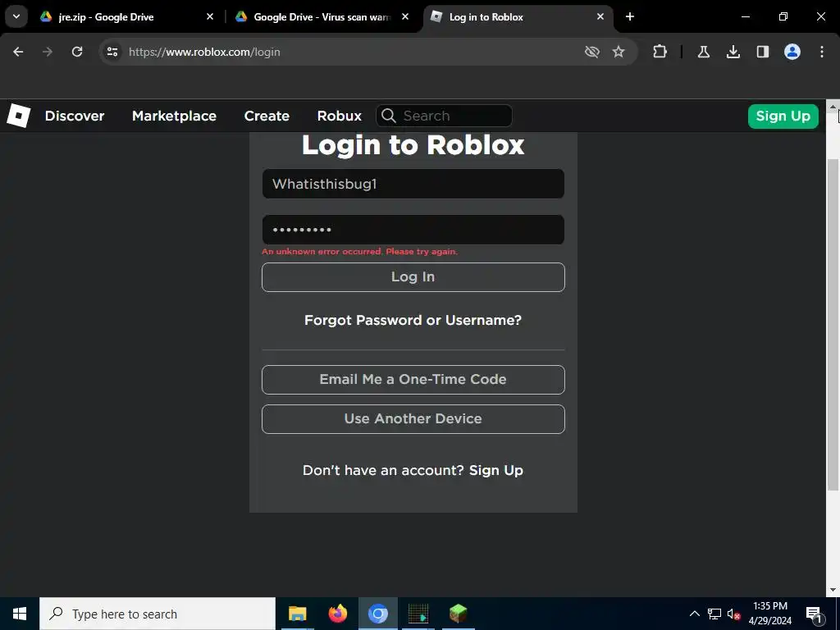The height and width of the screenshot is (630, 840).
Task: Click Email Me a One-Time Code
Action: [x=413, y=380]
